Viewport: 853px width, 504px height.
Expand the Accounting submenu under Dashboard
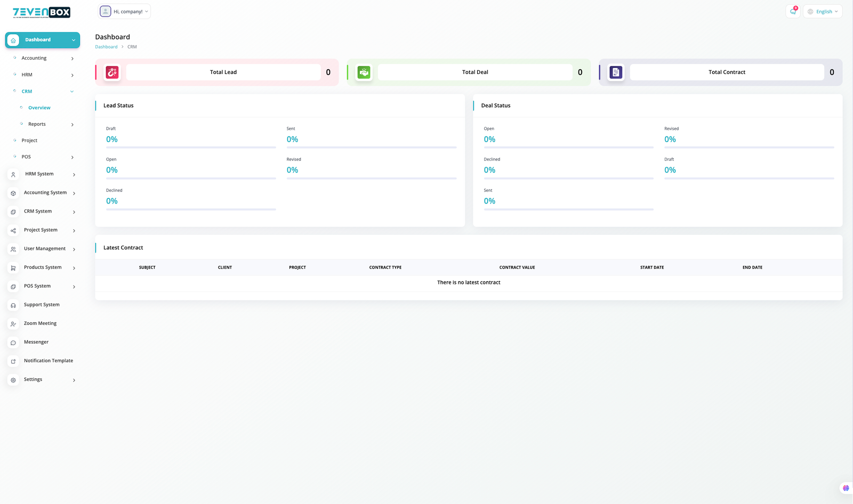(x=72, y=59)
